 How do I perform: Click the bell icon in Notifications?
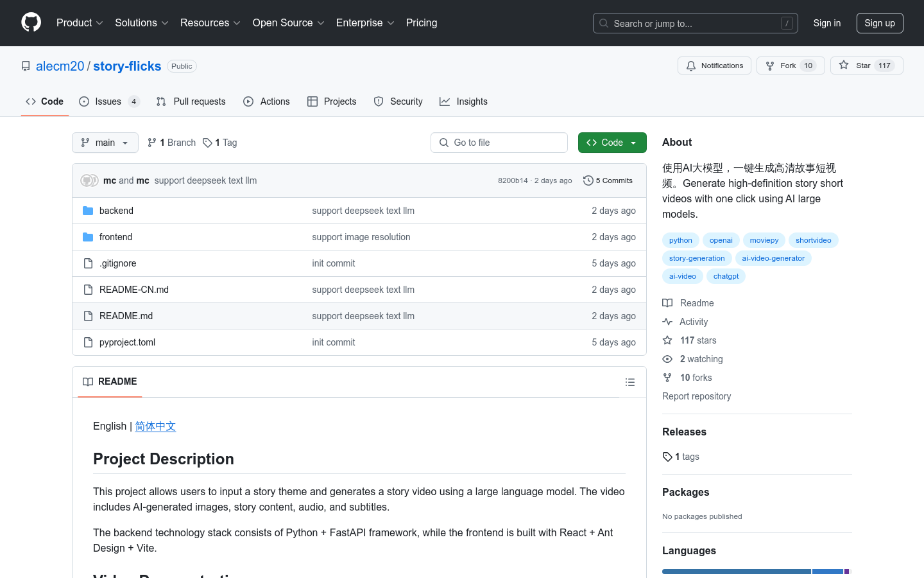click(x=691, y=66)
